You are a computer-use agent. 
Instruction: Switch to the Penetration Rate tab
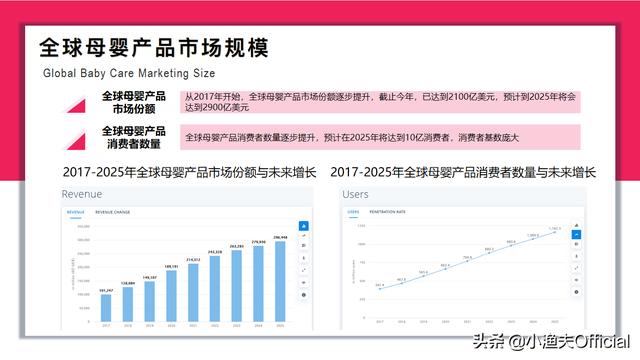387,212
